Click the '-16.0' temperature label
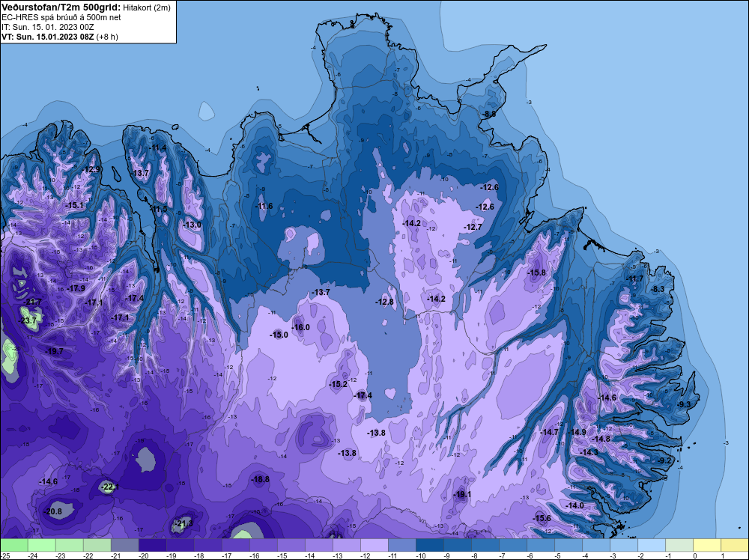The width and height of the screenshot is (749, 560). click(301, 327)
